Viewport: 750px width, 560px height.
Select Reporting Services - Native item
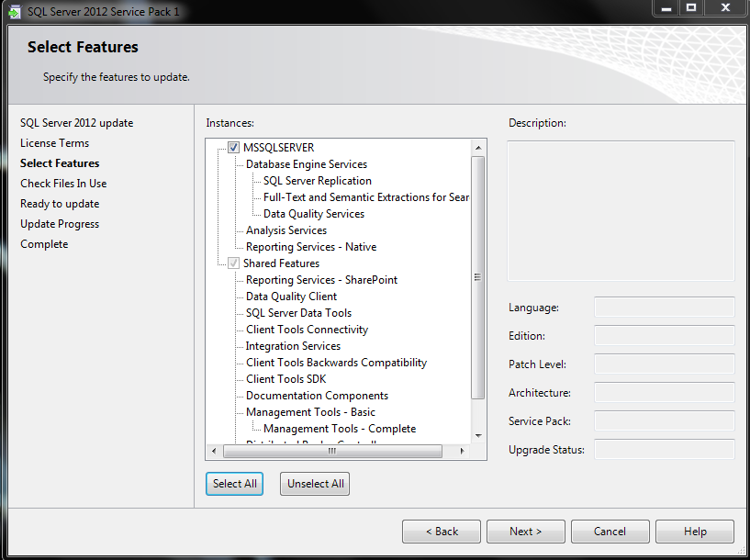(310, 247)
